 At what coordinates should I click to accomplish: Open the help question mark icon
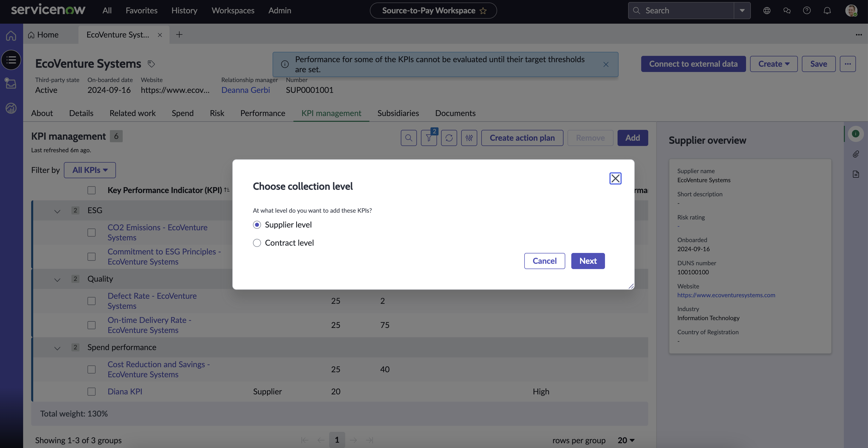(807, 11)
